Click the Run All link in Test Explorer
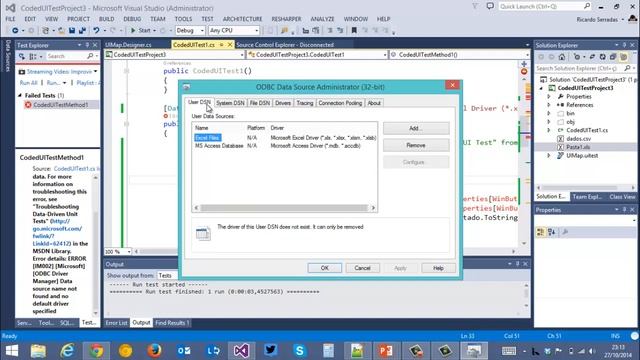The height and width of the screenshot is (360, 640). point(29,83)
